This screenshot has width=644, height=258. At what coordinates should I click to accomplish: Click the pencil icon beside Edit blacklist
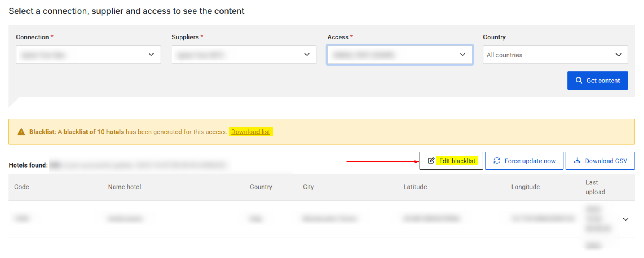[x=431, y=161]
